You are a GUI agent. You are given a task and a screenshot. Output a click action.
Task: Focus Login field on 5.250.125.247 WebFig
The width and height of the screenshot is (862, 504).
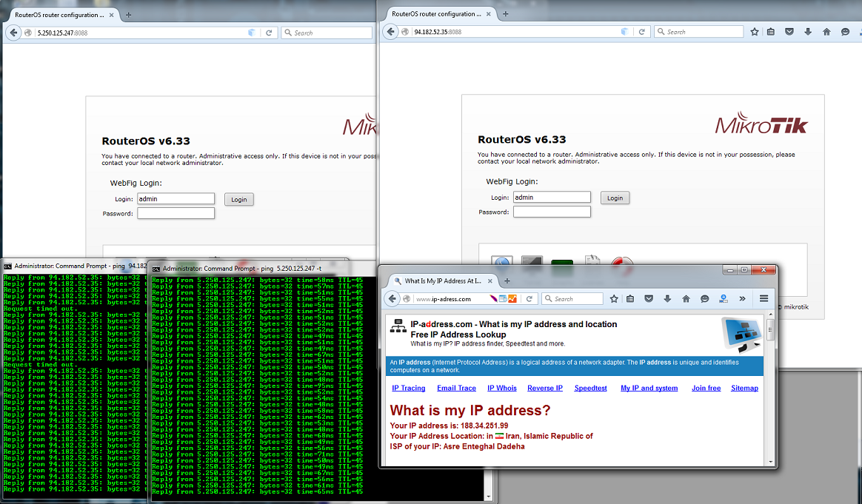[176, 199]
